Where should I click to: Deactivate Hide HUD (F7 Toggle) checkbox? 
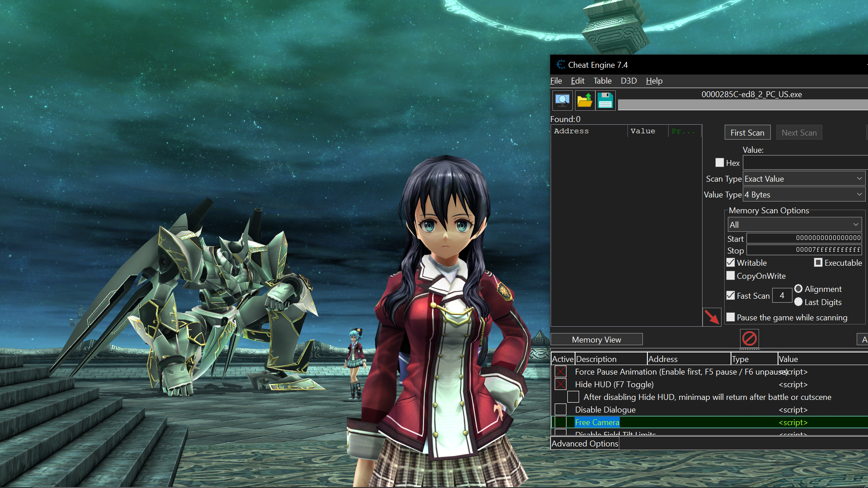(x=561, y=384)
